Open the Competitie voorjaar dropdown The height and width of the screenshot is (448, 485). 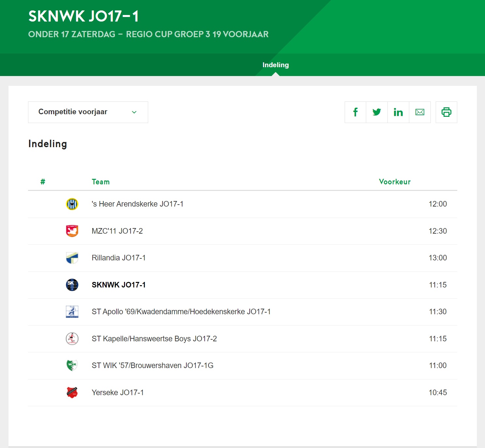(88, 112)
